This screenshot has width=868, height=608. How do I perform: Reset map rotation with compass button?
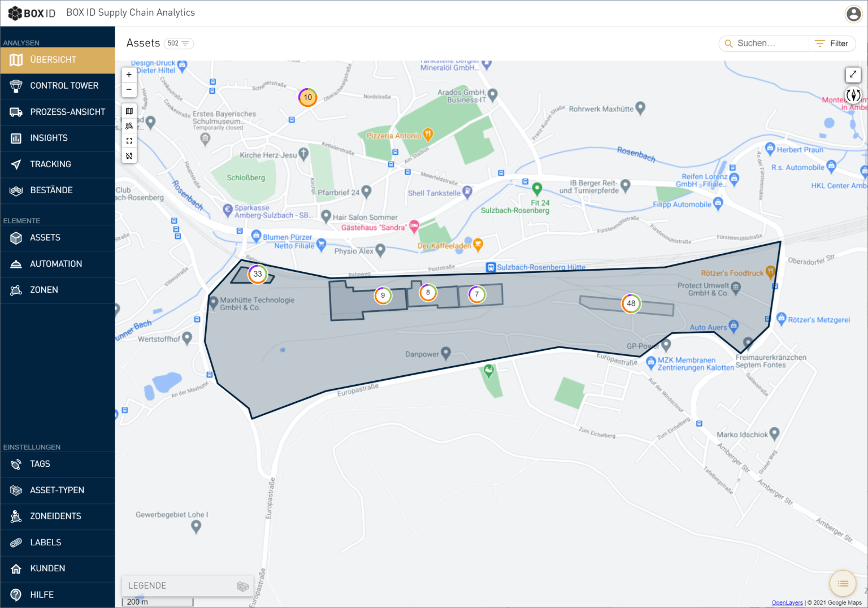pos(853,95)
